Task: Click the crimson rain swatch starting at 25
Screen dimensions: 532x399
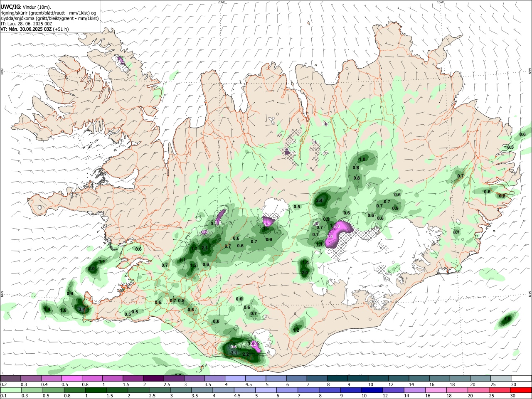Action: [x=499, y=390]
